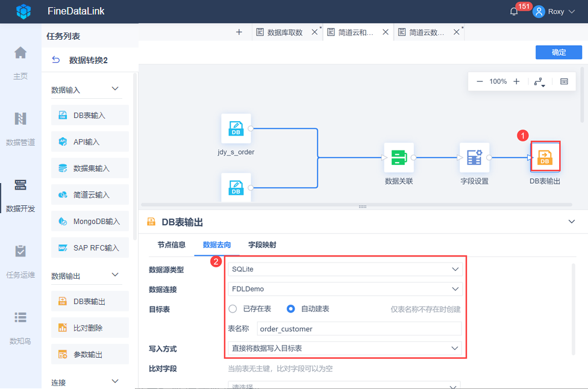Collapse the DB表输出 settings panel
This screenshot has width=588, height=389.
coord(572,222)
